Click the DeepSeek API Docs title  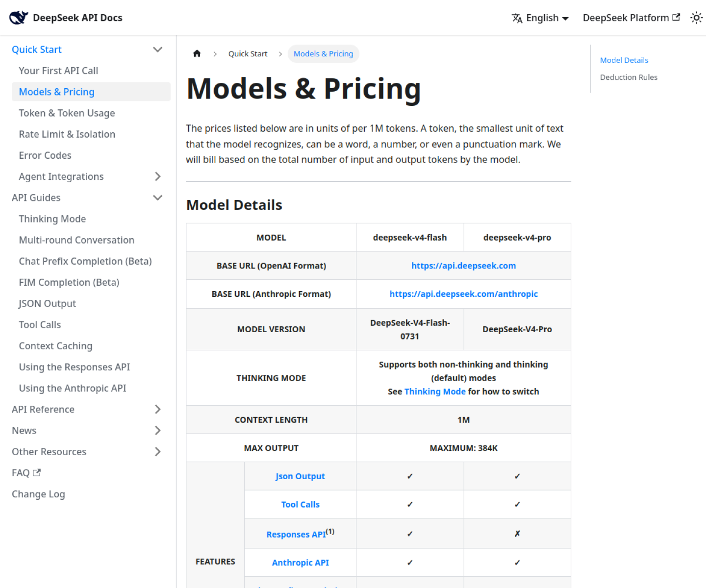point(77,18)
